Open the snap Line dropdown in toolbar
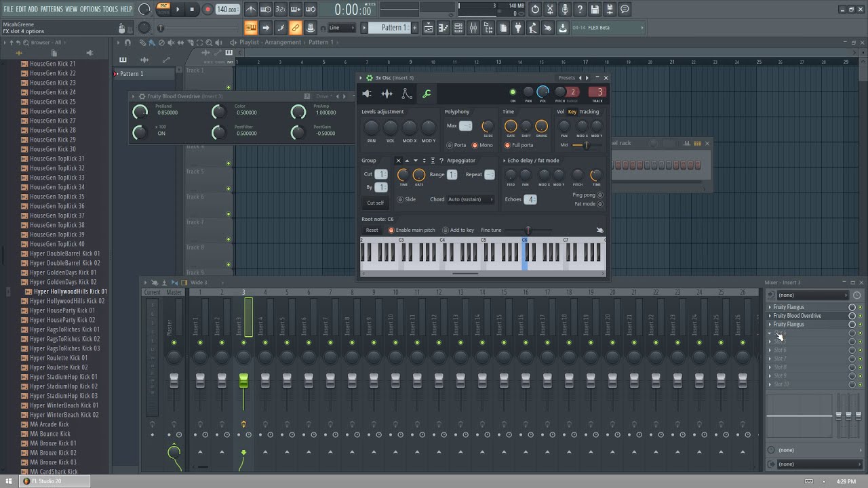 click(x=341, y=28)
